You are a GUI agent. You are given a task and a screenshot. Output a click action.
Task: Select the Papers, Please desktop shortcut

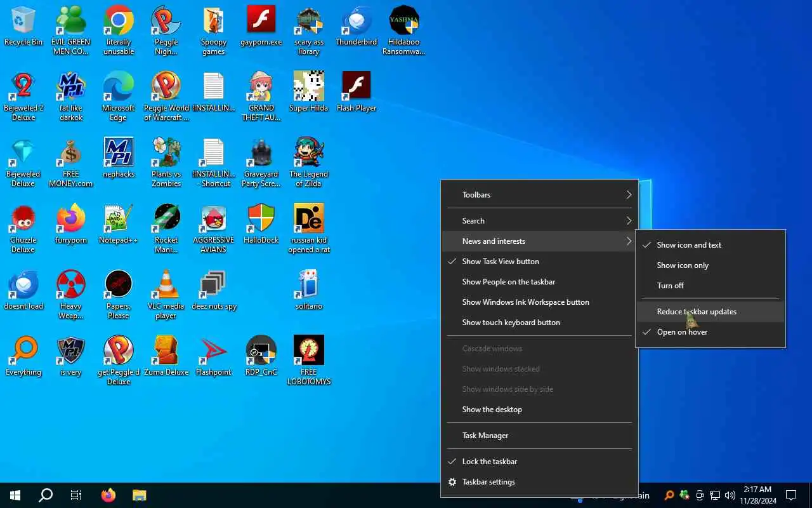coord(119,295)
